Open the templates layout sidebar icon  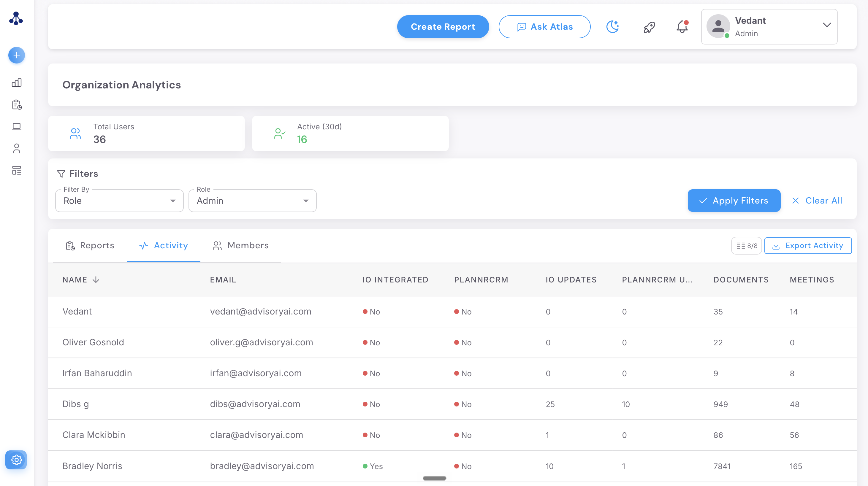[17, 170]
